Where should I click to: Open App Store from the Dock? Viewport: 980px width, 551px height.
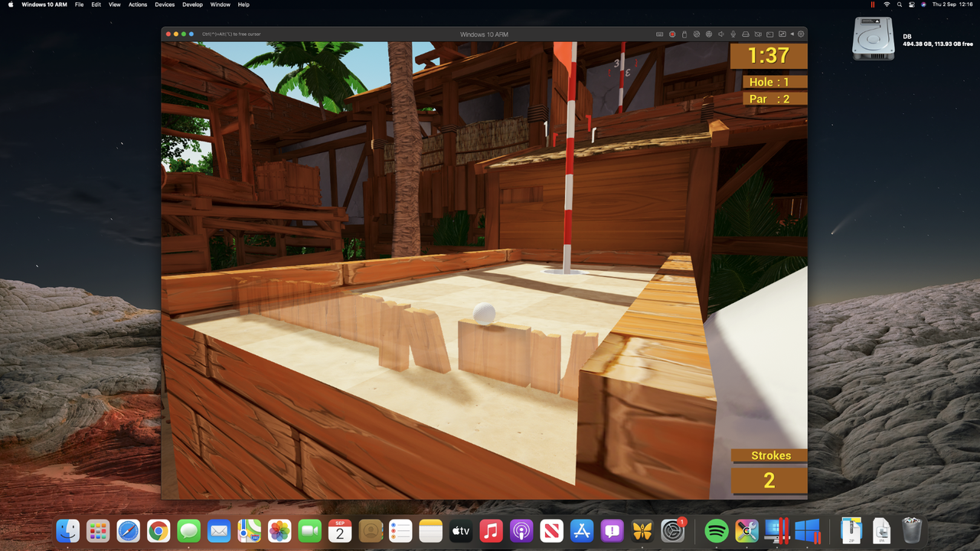[x=581, y=530]
